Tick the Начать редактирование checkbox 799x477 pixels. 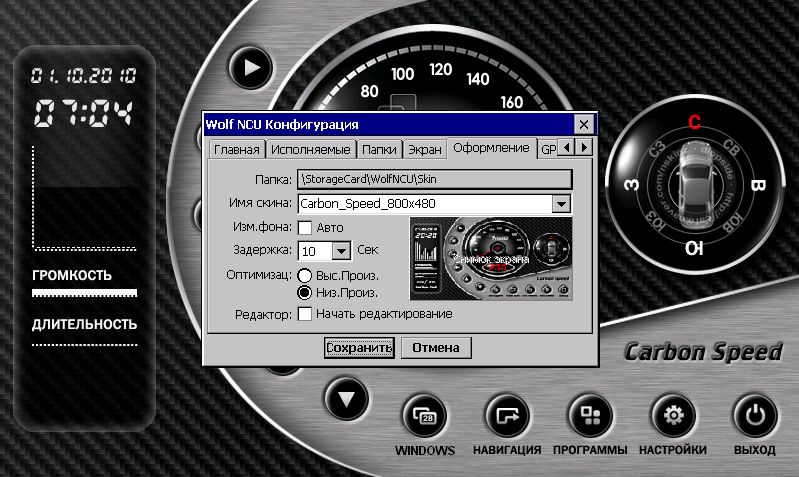[305, 314]
